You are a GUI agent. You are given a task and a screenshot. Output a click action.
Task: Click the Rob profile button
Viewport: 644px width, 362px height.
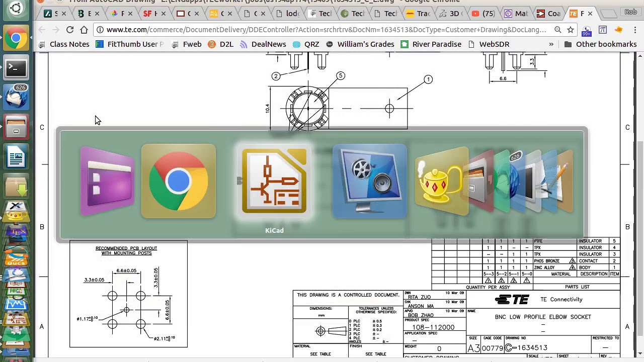click(x=630, y=12)
